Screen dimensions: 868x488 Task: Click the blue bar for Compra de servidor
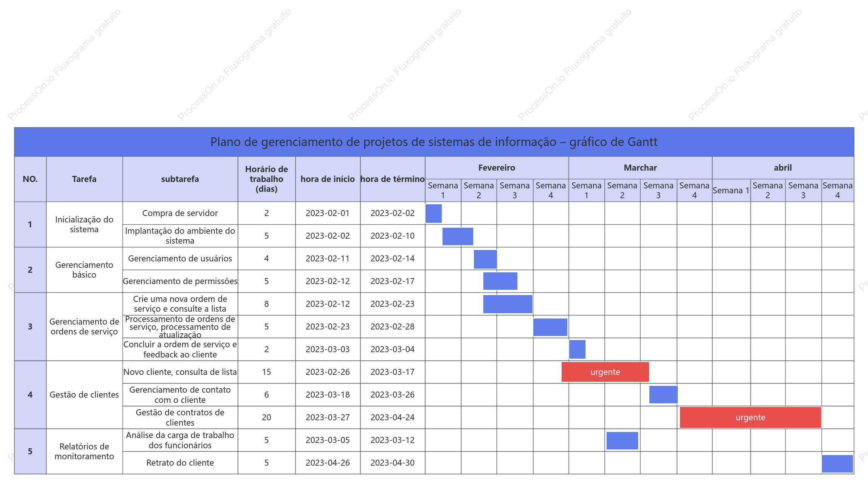point(434,213)
